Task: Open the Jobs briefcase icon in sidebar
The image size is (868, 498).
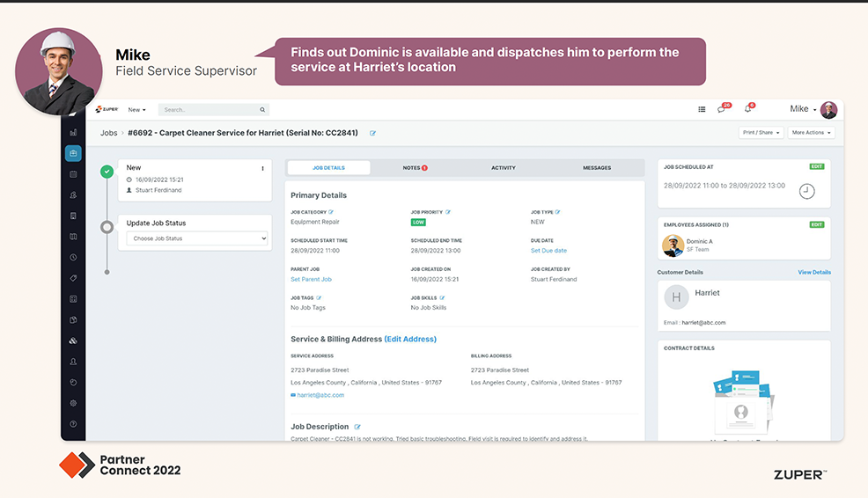Action: coord(73,153)
